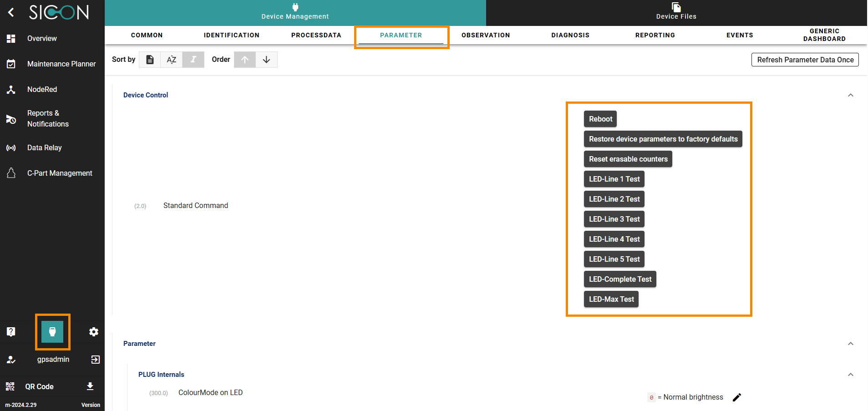Image resolution: width=868 pixels, height=411 pixels.
Task: Edit ColourMode on LED with pencil icon
Action: point(737,397)
